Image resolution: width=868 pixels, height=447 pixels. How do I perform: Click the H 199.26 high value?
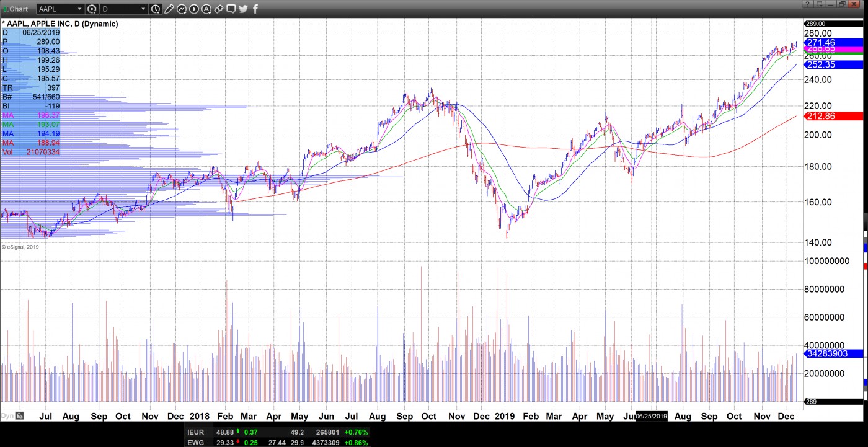(48, 60)
